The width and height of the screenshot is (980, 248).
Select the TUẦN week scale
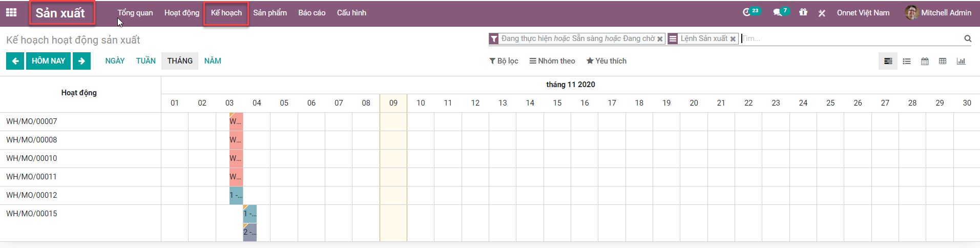pos(146,61)
